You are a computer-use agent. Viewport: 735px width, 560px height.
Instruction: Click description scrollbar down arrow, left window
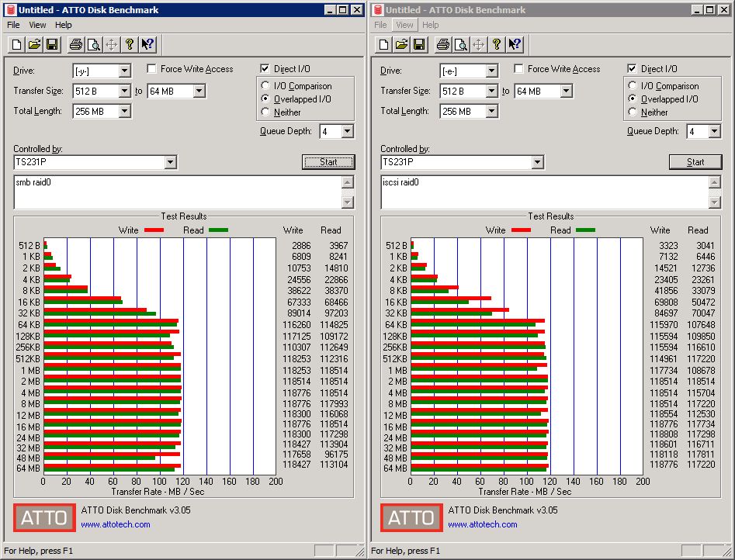(348, 202)
